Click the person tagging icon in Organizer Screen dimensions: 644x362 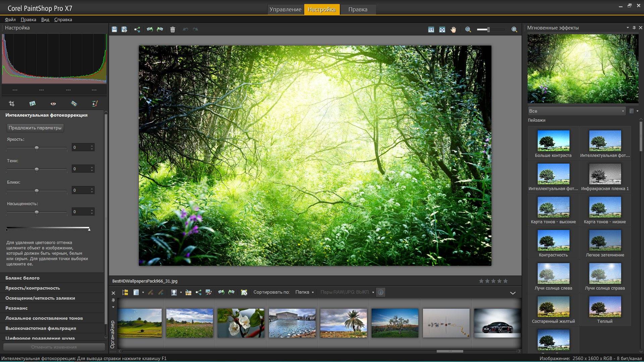(174, 292)
